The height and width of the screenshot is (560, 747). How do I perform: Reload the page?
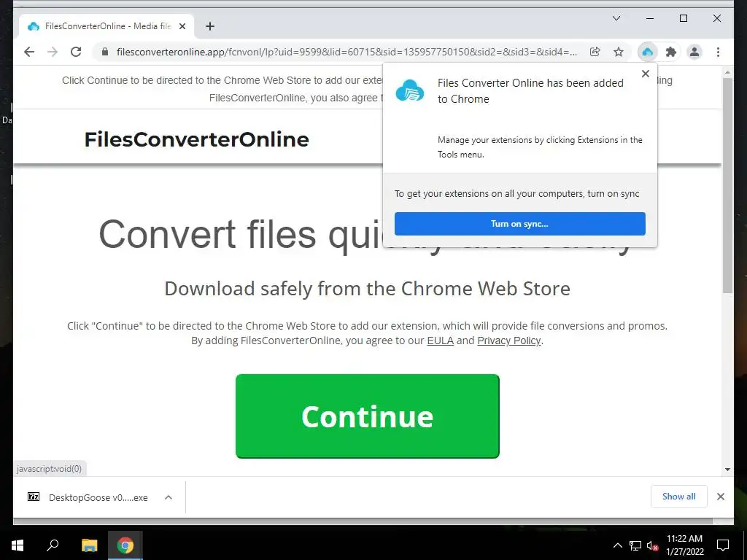tap(76, 52)
